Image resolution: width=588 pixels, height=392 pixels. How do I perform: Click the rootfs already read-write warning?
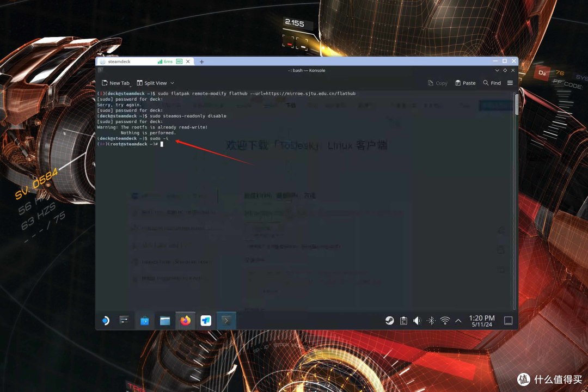point(152,127)
